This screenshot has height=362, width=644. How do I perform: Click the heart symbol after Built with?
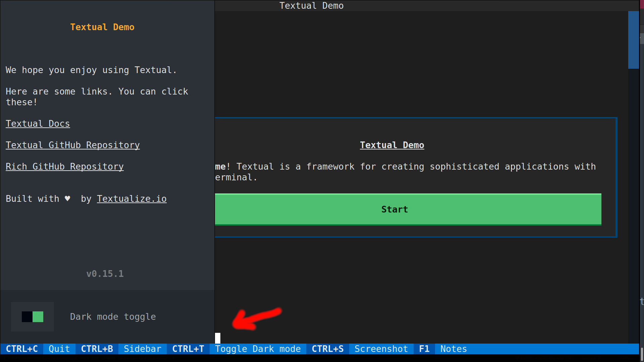click(x=67, y=199)
